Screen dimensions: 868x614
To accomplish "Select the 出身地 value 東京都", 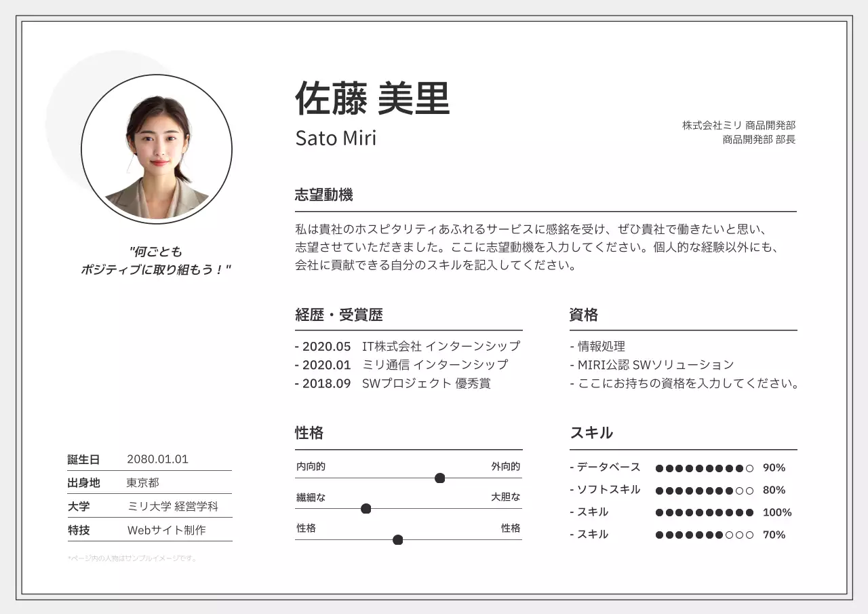I will (x=143, y=483).
